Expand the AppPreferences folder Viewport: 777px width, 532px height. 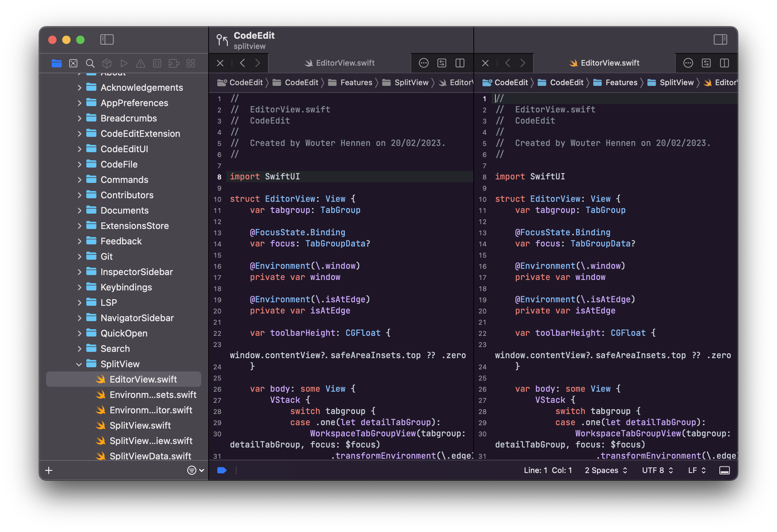(x=79, y=103)
